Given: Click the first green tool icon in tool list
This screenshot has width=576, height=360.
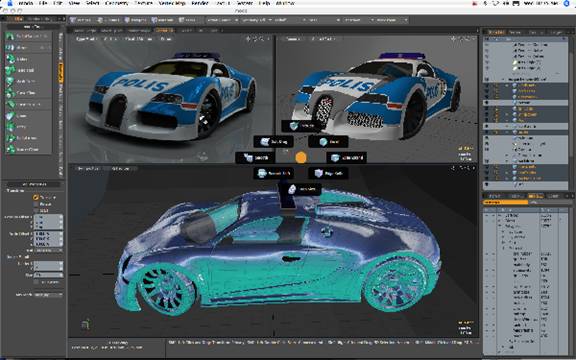Looking at the screenshot, I should click(x=10, y=36).
